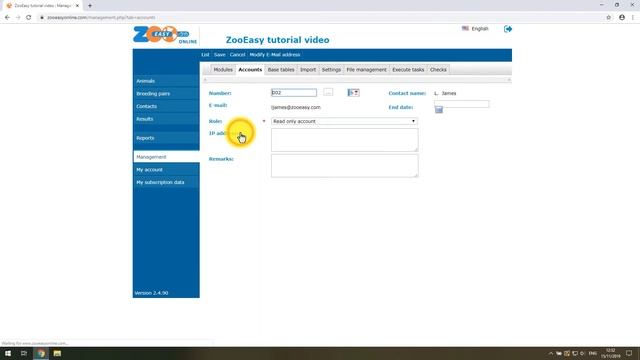Image resolution: width=640 pixels, height=360 pixels.
Task: Open the Chrome menu three-dot icon
Action: 633,18
